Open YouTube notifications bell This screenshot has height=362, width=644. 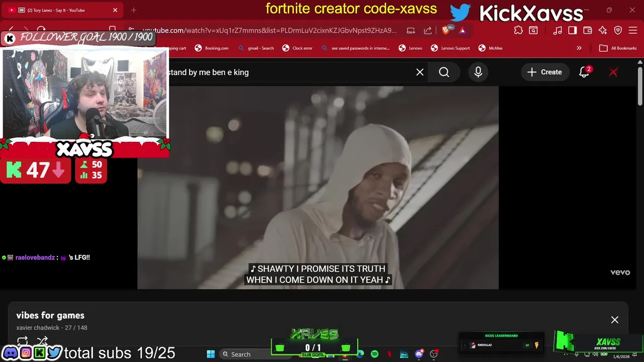pos(584,72)
